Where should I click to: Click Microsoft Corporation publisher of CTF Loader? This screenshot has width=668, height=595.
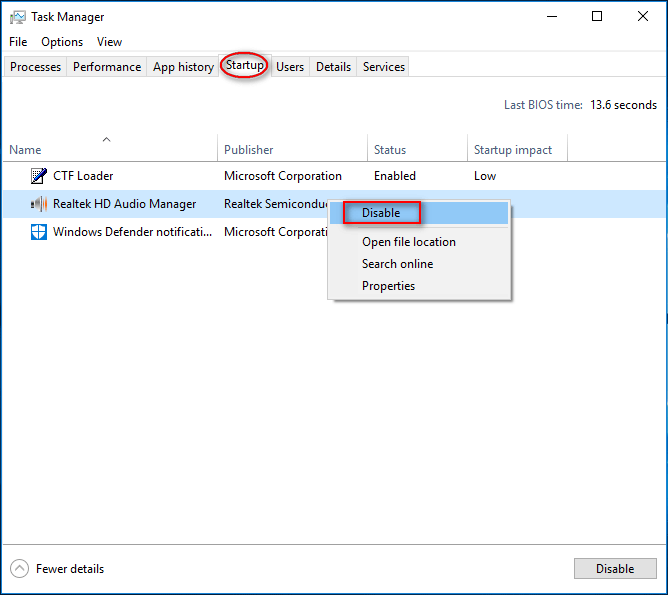pyautogui.click(x=283, y=176)
